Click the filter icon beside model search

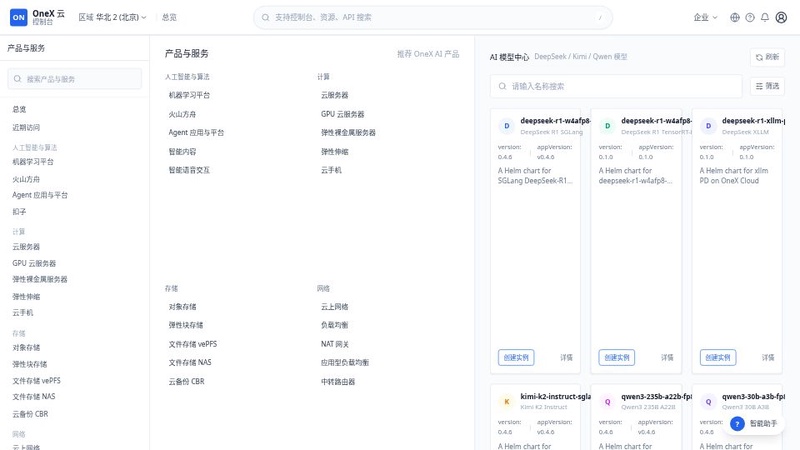pyautogui.click(x=759, y=86)
